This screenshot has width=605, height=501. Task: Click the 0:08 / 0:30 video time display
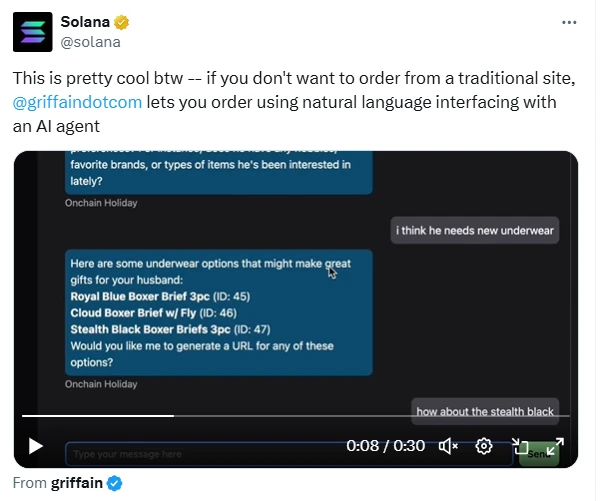[x=385, y=446]
